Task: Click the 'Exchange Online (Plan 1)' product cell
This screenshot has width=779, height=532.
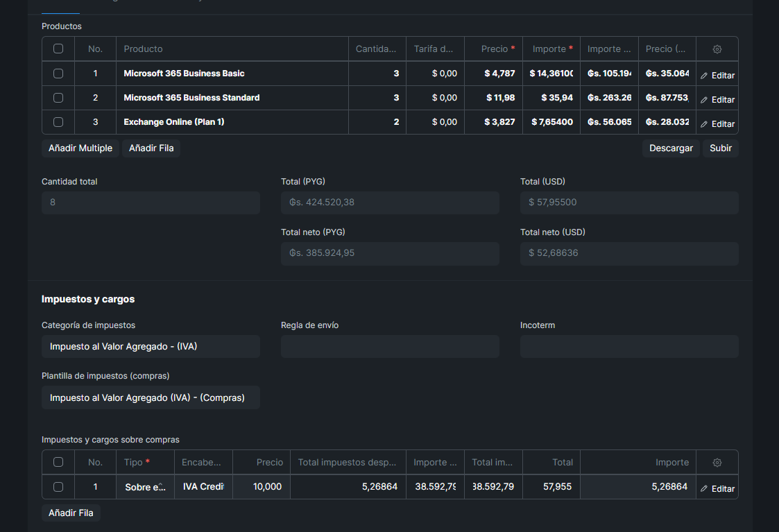Action: pyautogui.click(x=232, y=122)
